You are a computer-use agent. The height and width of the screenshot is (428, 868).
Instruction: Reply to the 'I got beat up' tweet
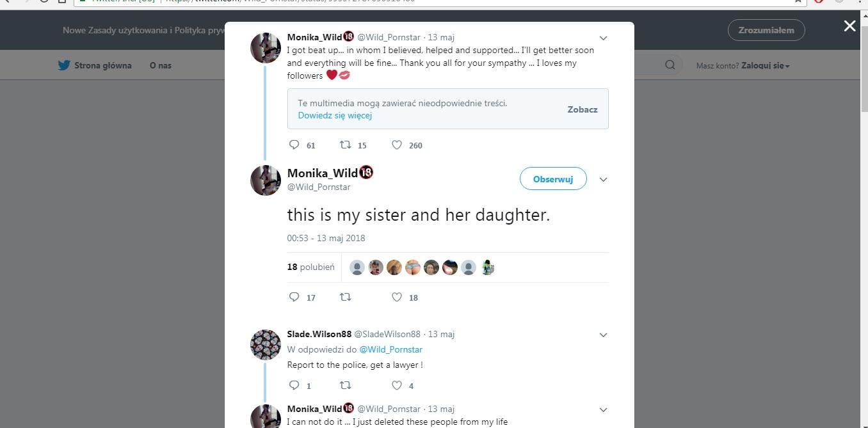294,145
